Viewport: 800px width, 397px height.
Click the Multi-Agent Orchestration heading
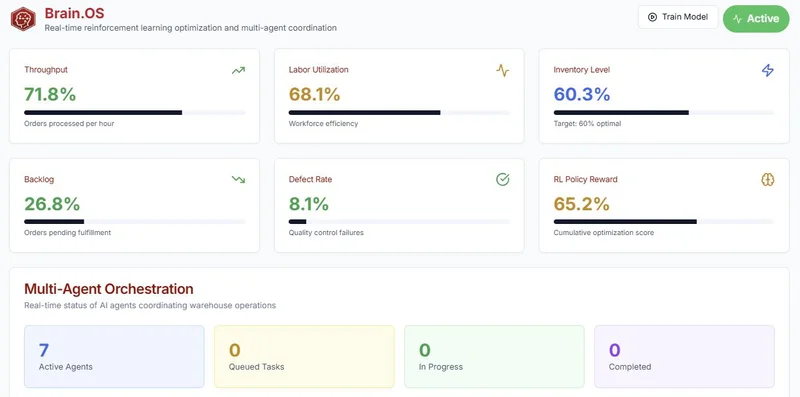click(109, 289)
